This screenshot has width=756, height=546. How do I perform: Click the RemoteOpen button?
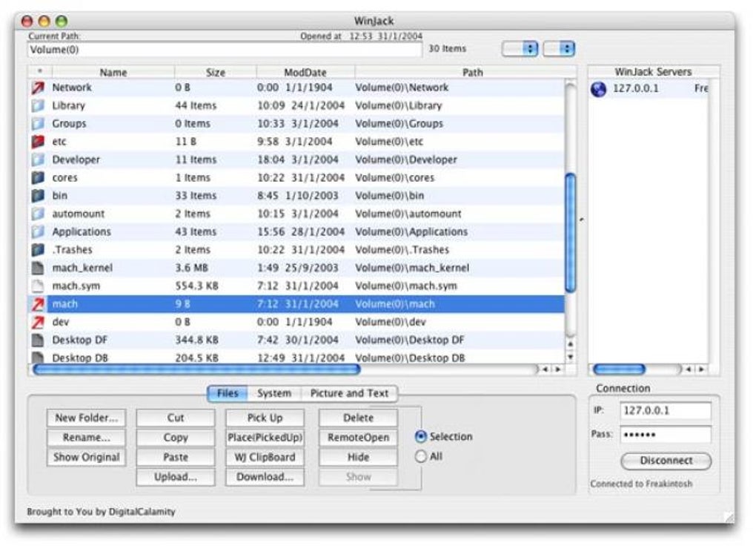coord(358,438)
